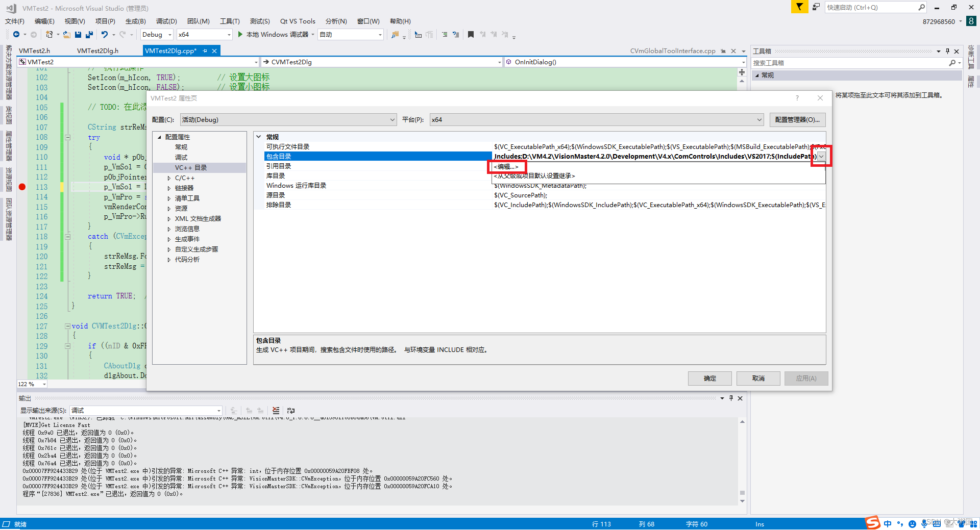
Task: Switch to the VMTest2Dlg.h tab
Action: click(97, 51)
